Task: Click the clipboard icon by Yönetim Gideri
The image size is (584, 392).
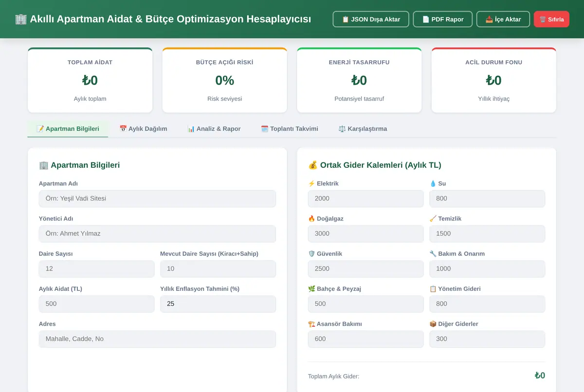Action: [433, 288]
